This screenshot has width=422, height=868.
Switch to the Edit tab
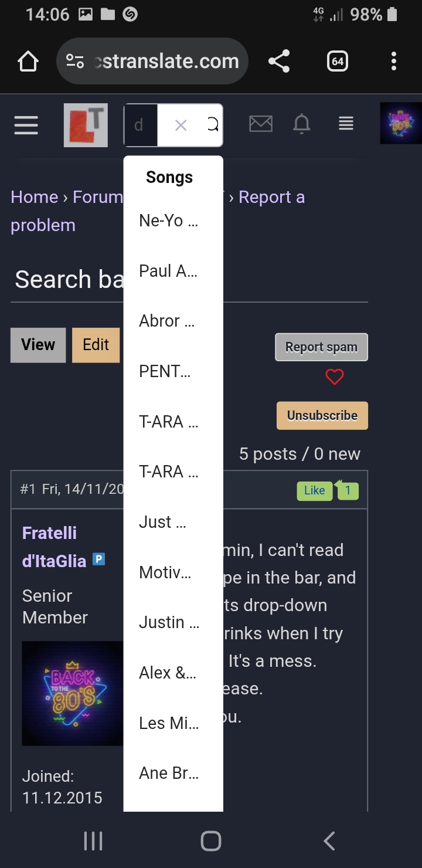tap(96, 345)
